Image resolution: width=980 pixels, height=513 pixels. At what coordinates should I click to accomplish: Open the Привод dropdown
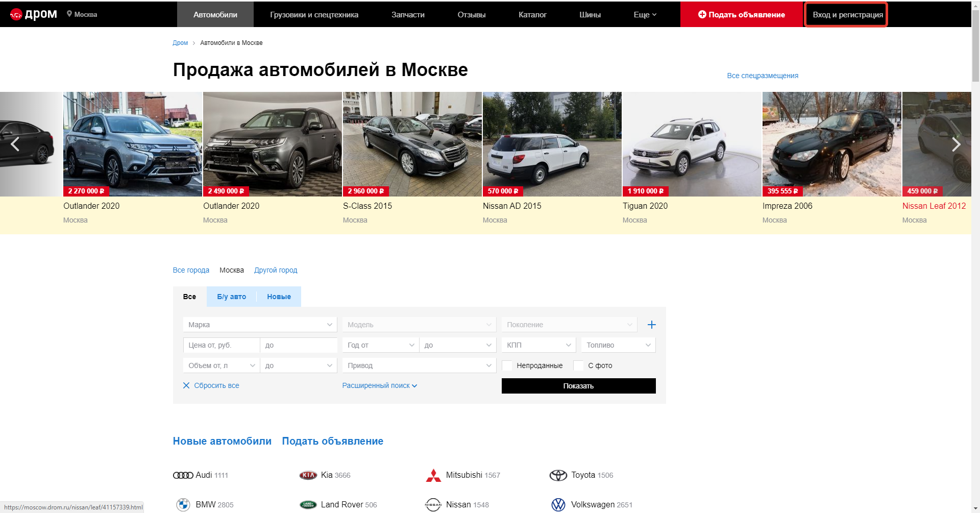[419, 365]
